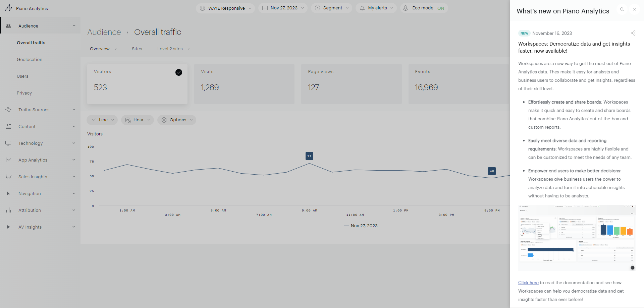644x308 pixels.
Task: Open the Line chart type dropdown
Action: 102,120
